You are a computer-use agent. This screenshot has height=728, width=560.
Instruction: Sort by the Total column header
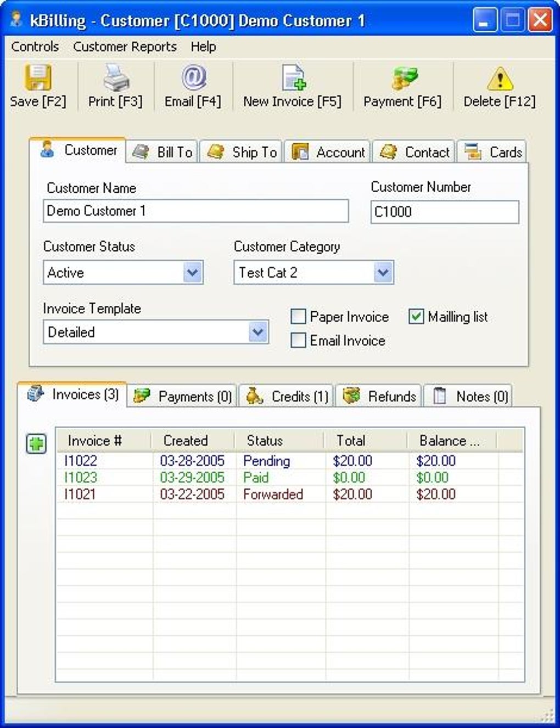click(x=366, y=440)
